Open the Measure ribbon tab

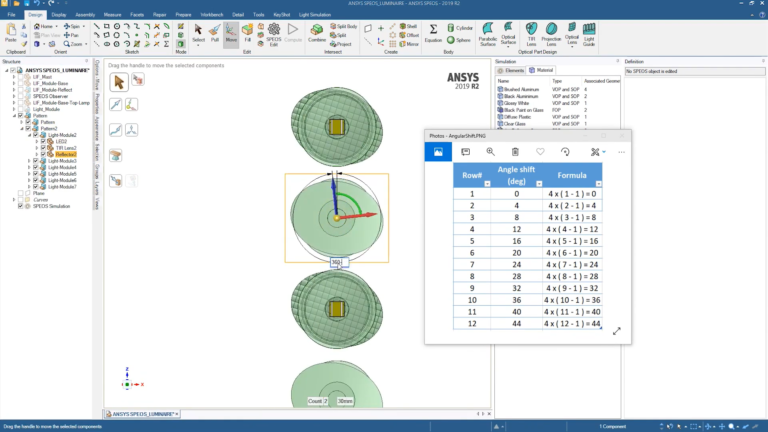tap(112, 15)
